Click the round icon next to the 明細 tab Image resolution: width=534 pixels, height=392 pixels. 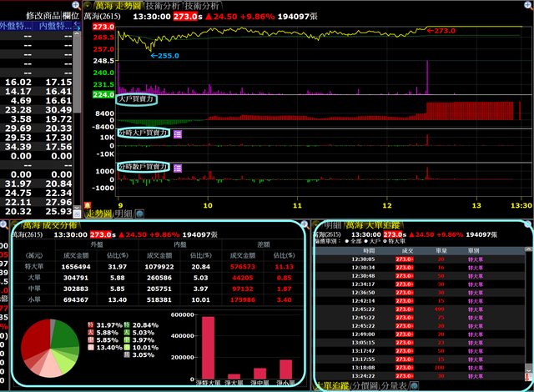[x=139, y=214]
